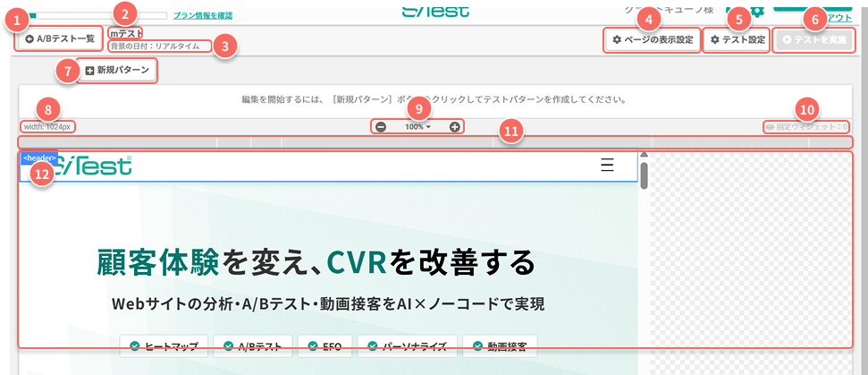This screenshot has width=868, height=375.
Task: Click the 編集を開始するには instruction message
Action: tap(434, 100)
